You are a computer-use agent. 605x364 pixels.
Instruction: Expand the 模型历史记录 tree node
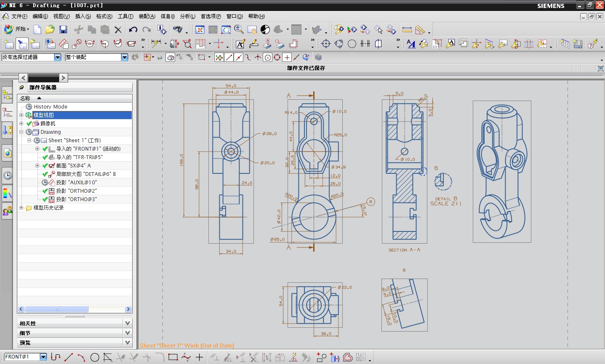(x=21, y=208)
